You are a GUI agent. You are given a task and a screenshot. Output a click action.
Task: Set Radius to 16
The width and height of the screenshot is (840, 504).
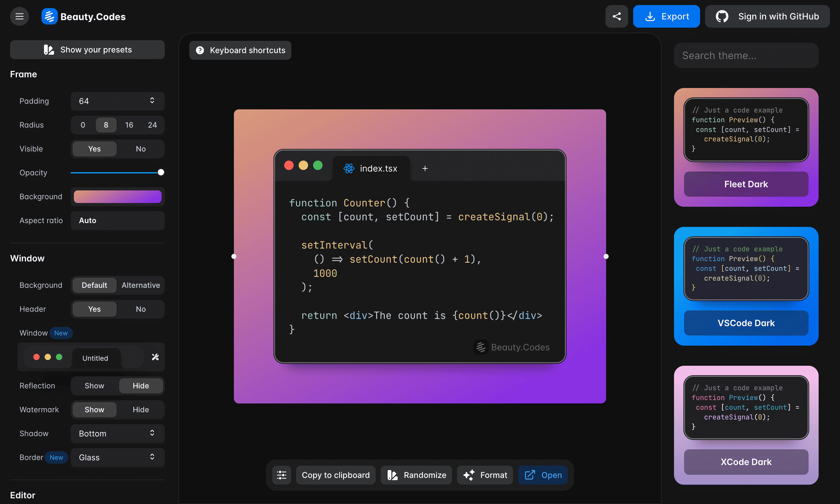[129, 125]
